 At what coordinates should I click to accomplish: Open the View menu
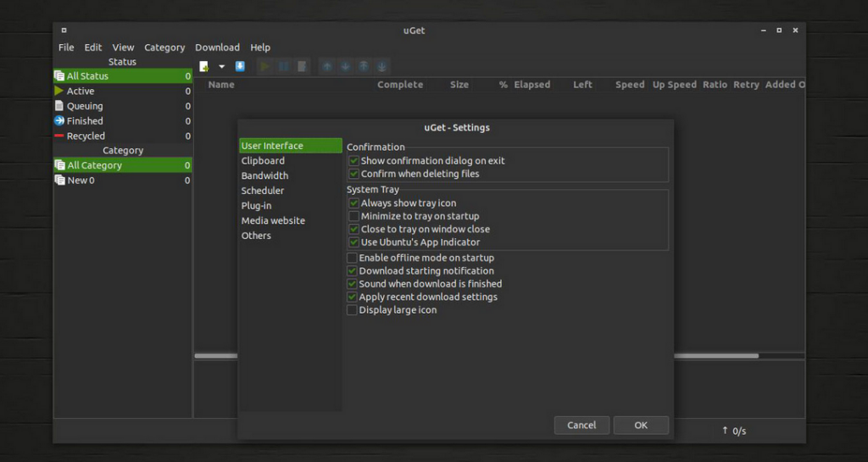(x=123, y=47)
